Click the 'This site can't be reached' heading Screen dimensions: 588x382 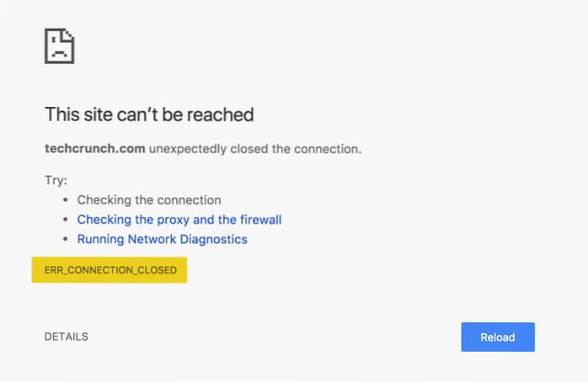pos(149,114)
